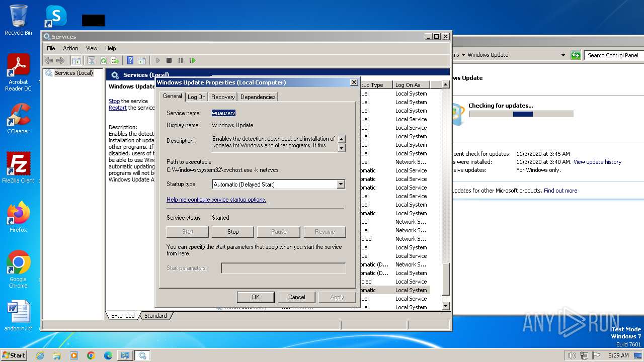This screenshot has height=362, width=644.
Task: Switch to the Dependencies tab
Action: pyautogui.click(x=258, y=97)
